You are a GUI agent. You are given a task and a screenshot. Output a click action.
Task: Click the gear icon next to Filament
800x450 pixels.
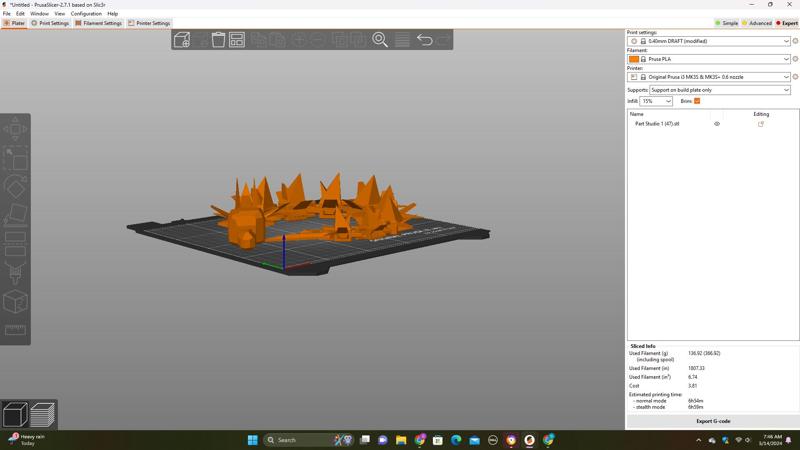click(795, 59)
